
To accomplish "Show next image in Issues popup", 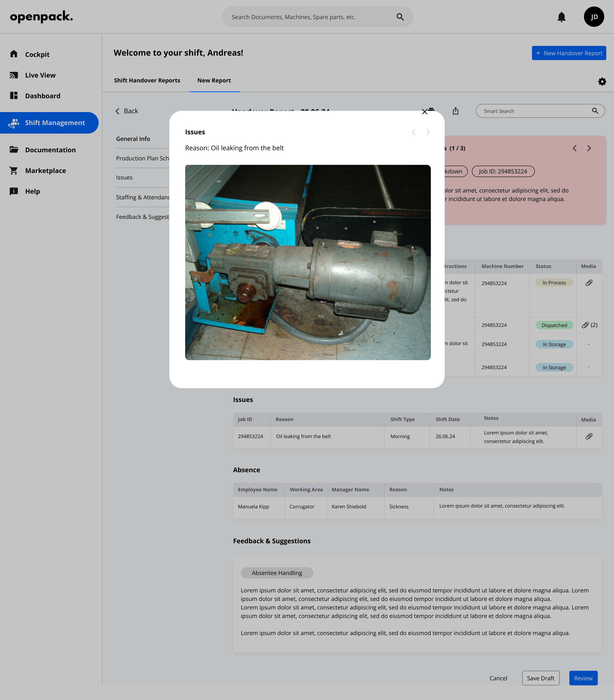I will click(428, 132).
